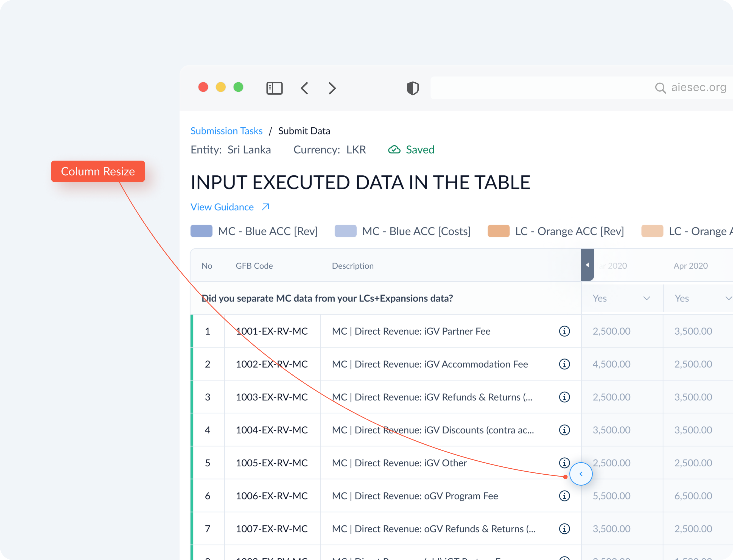Click 5,500.00 value in row 6
The width and height of the screenshot is (733, 560).
tap(611, 496)
